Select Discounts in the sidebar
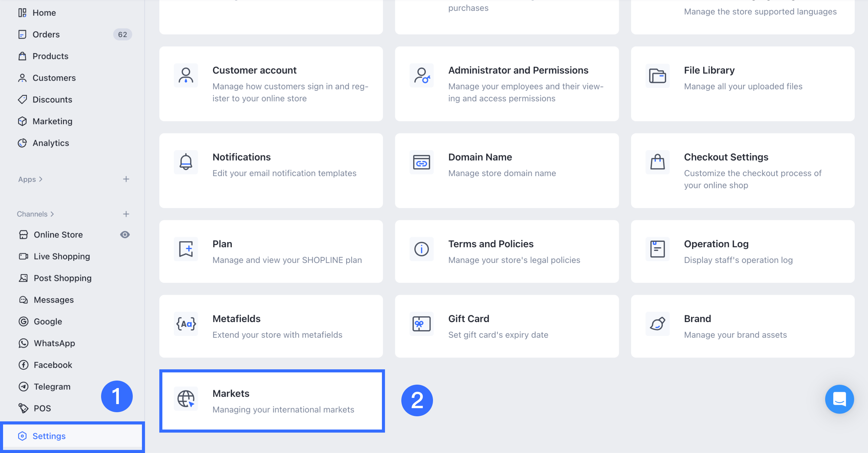Viewport: 868px width, 453px height. pyautogui.click(x=52, y=100)
